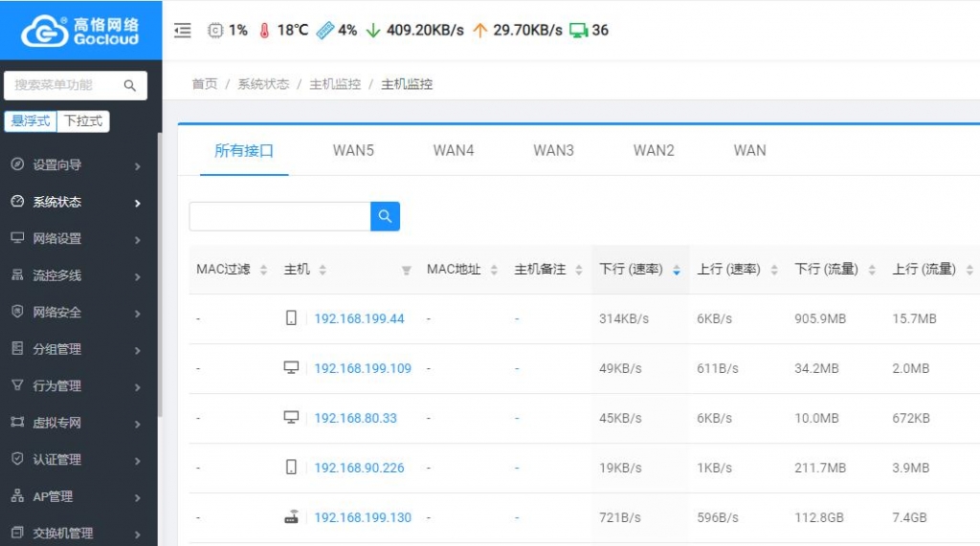
Task: Go to 首页 in the breadcrumb
Action: click(x=204, y=84)
